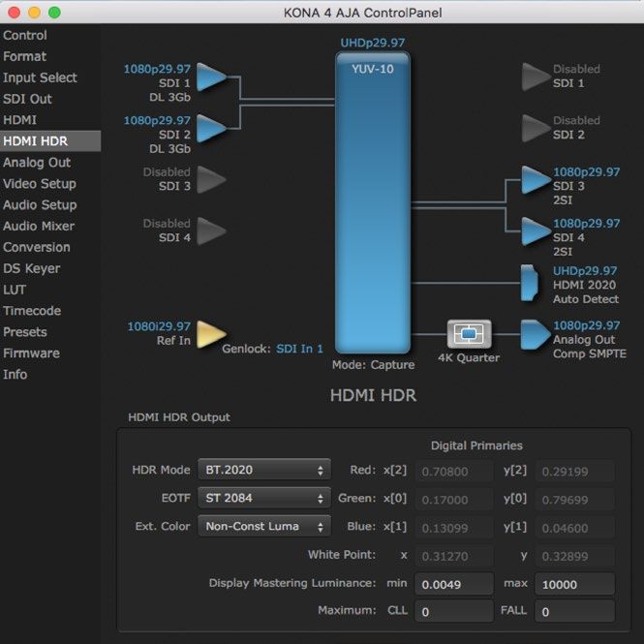
Task: Click the UHDp29.97 framebuffer format label
Action: click(x=373, y=43)
